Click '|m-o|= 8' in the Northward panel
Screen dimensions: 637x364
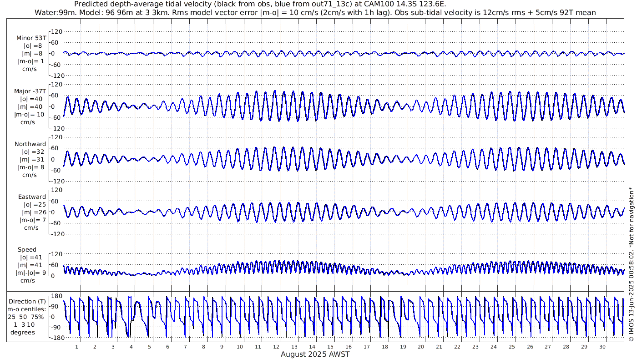(x=30, y=167)
